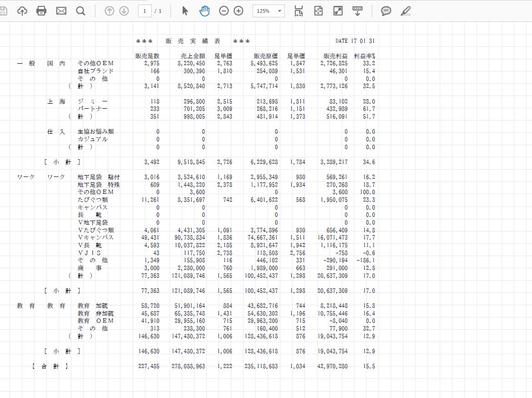Open the find text magnifier tool
This screenshot has width=532, height=398.
[x=81, y=11]
